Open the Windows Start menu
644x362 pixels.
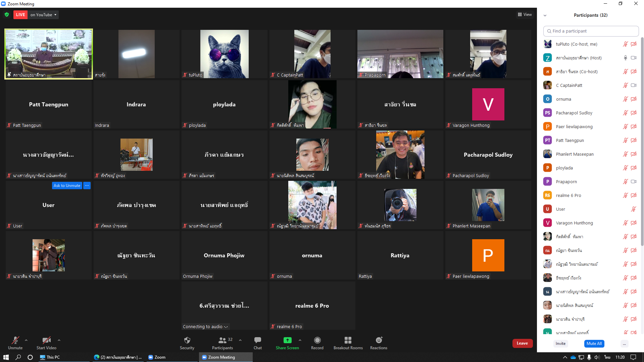click(6, 357)
